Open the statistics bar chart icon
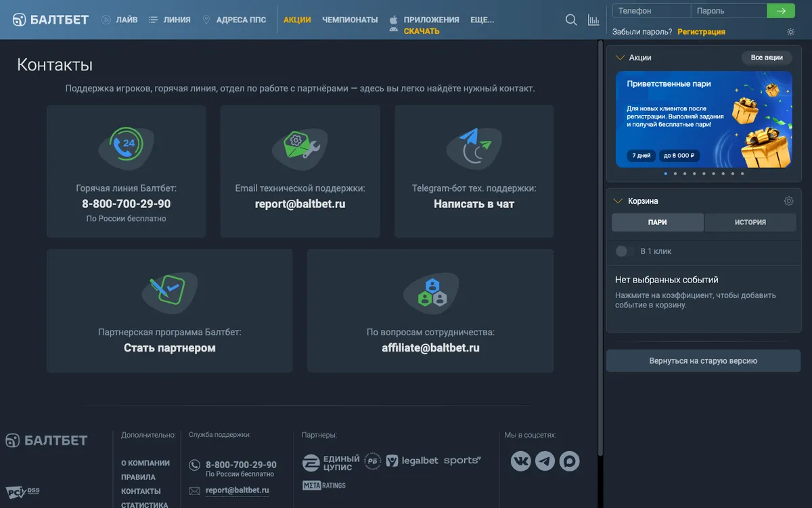This screenshot has width=812, height=508. (x=593, y=20)
